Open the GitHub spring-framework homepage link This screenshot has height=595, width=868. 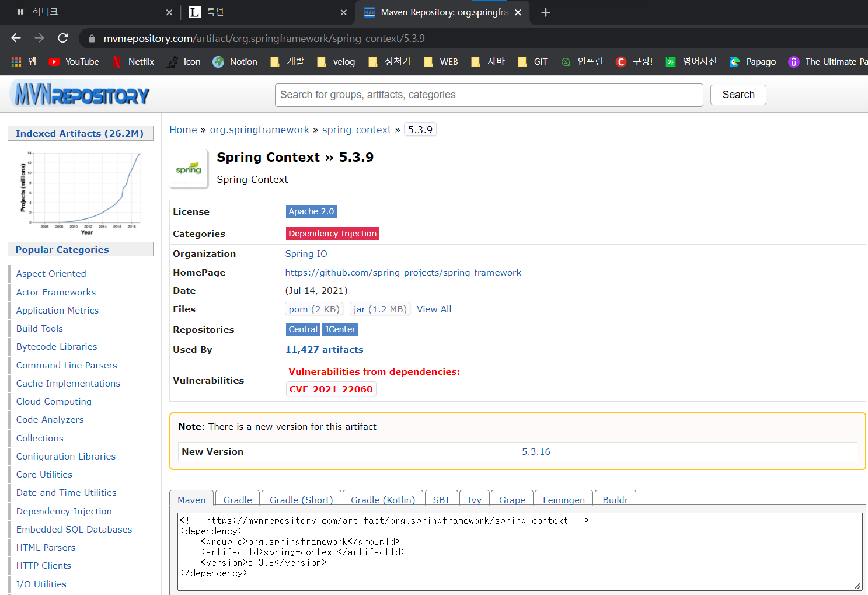click(x=403, y=272)
